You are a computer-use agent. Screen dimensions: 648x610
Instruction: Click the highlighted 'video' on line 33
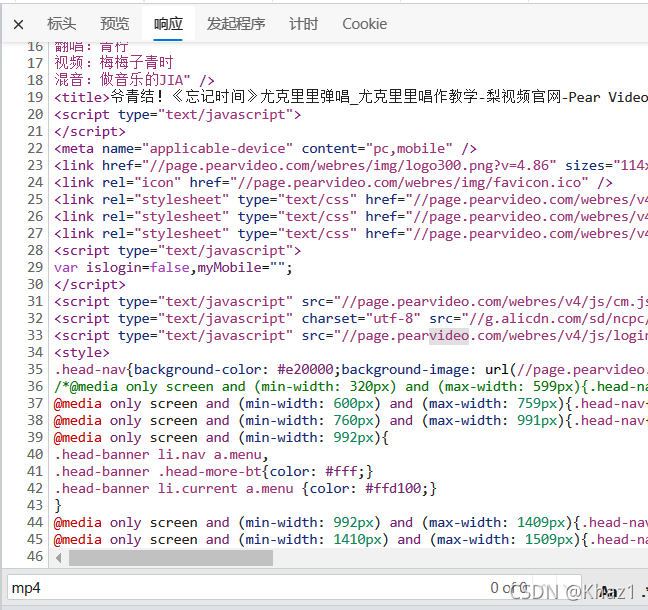449,336
